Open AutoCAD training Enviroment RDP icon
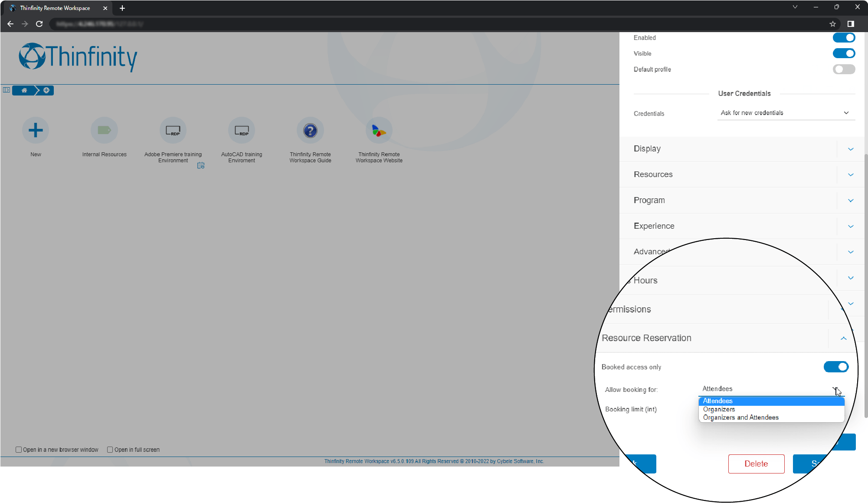Viewport: 868px width, 503px height. 242,130
